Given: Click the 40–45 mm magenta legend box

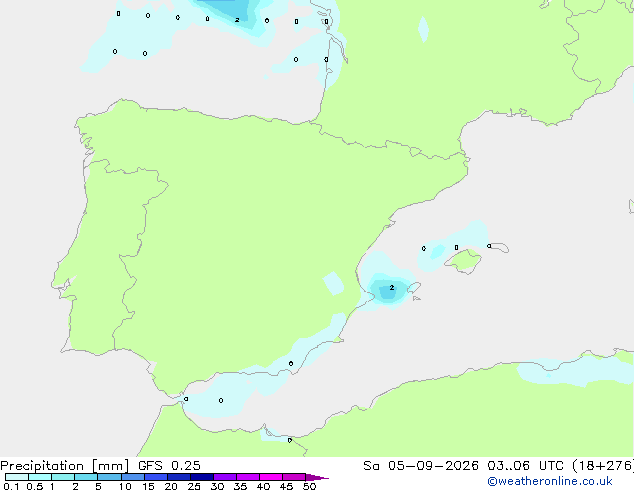Looking at the screenshot, I should tap(271, 477).
